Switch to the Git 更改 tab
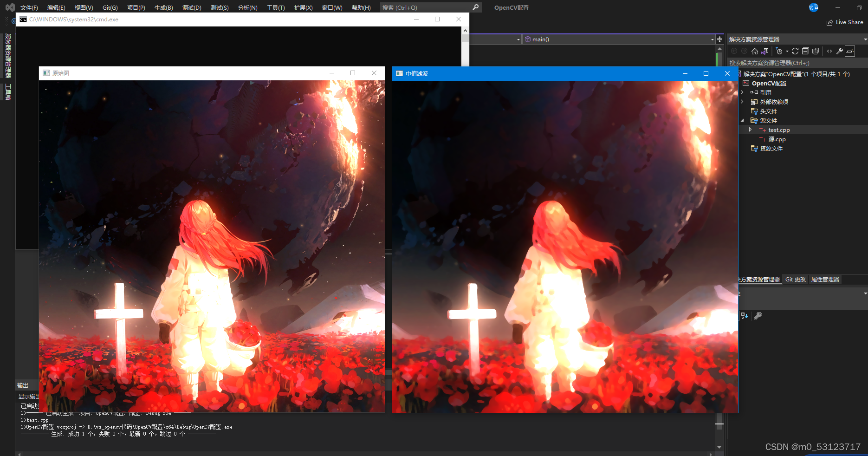The height and width of the screenshot is (456, 868). pyautogui.click(x=795, y=280)
